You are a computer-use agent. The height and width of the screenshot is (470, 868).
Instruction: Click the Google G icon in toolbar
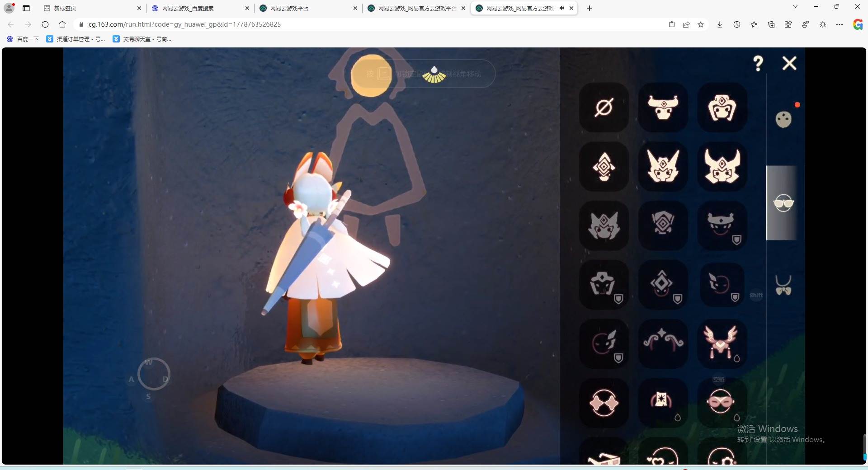858,24
